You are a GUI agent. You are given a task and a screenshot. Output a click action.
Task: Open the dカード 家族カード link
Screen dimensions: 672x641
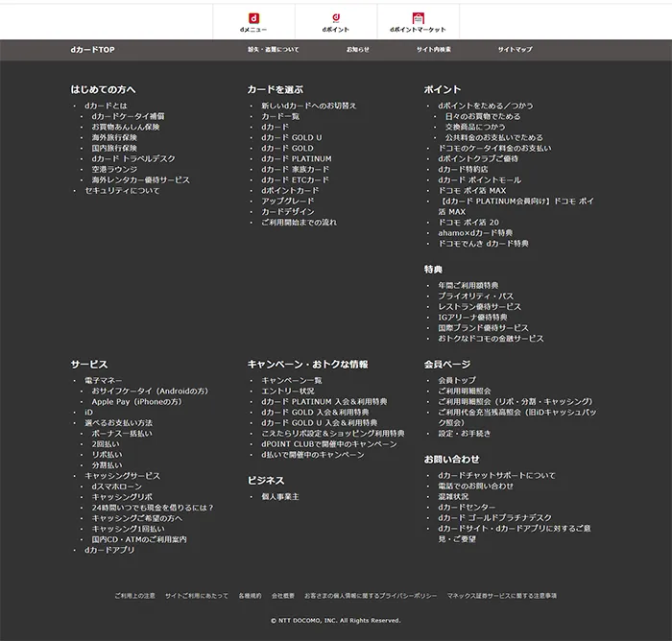click(296, 169)
